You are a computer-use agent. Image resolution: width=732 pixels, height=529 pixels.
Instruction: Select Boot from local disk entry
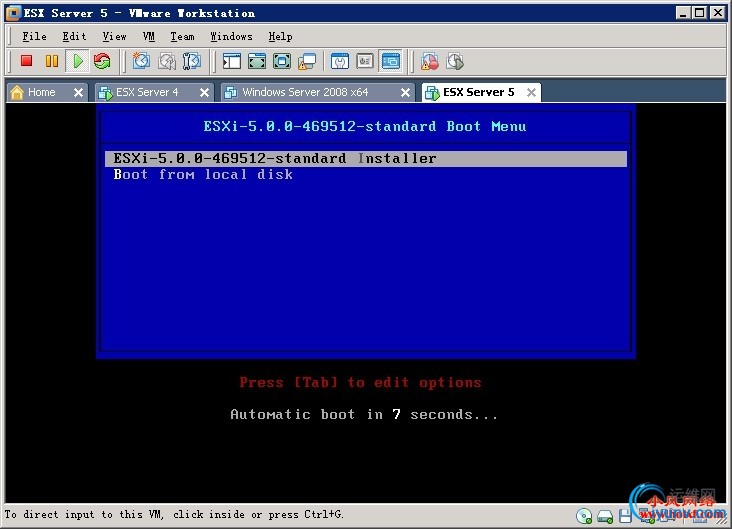pos(203,175)
